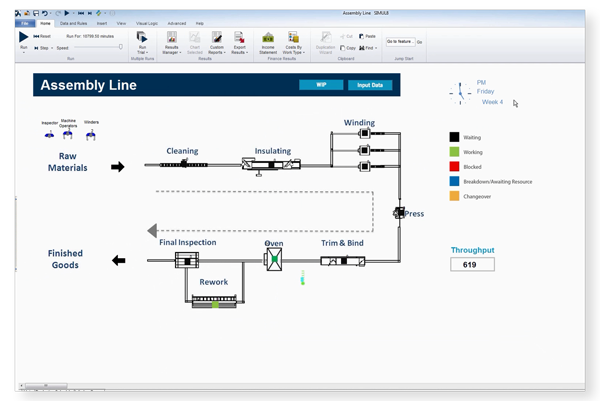Click the blue Breakdown/Awaiting Resource legend swatch
The height and width of the screenshot is (401, 600).
(454, 181)
